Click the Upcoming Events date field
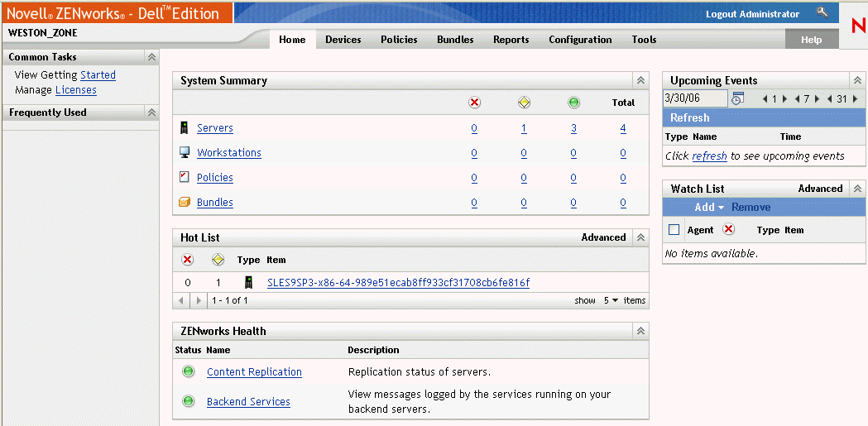 (695, 98)
